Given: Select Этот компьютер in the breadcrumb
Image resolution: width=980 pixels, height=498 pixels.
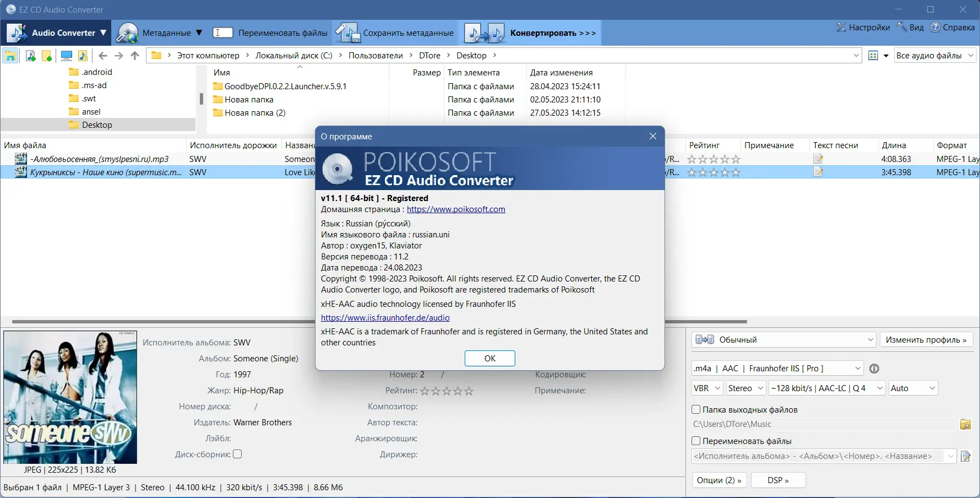Looking at the screenshot, I should click(208, 56).
